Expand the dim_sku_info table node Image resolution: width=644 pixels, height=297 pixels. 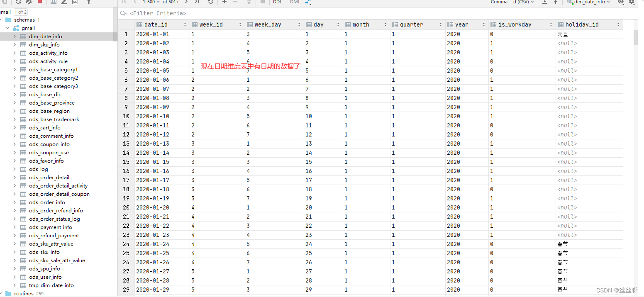click(15, 45)
